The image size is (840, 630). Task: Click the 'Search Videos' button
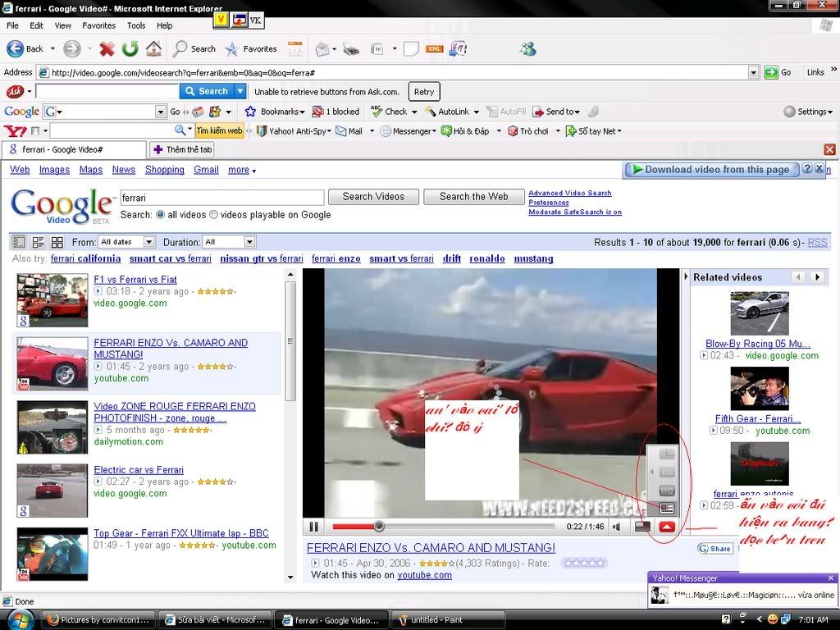click(x=373, y=197)
